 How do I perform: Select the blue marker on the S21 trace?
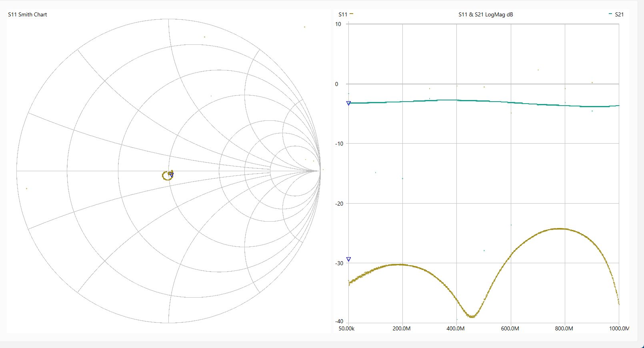click(x=348, y=103)
